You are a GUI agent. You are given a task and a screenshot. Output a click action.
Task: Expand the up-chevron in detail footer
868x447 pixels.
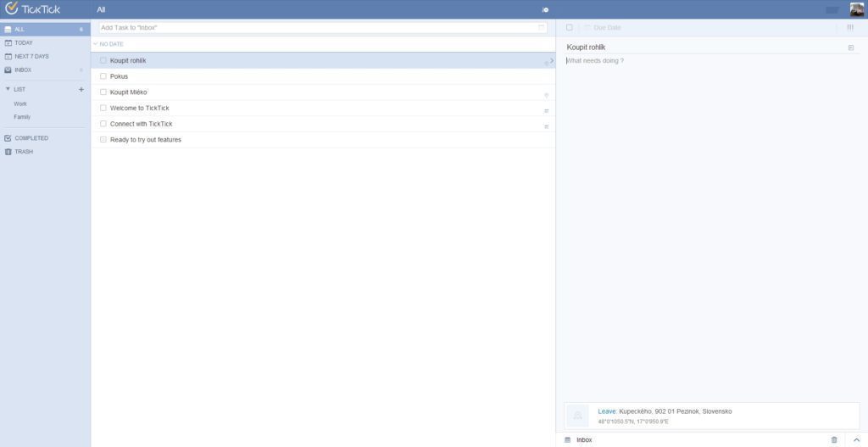click(856, 439)
